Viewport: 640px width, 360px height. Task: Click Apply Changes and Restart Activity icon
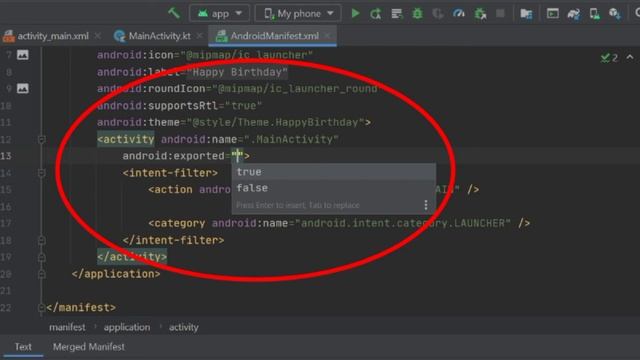pos(376,14)
